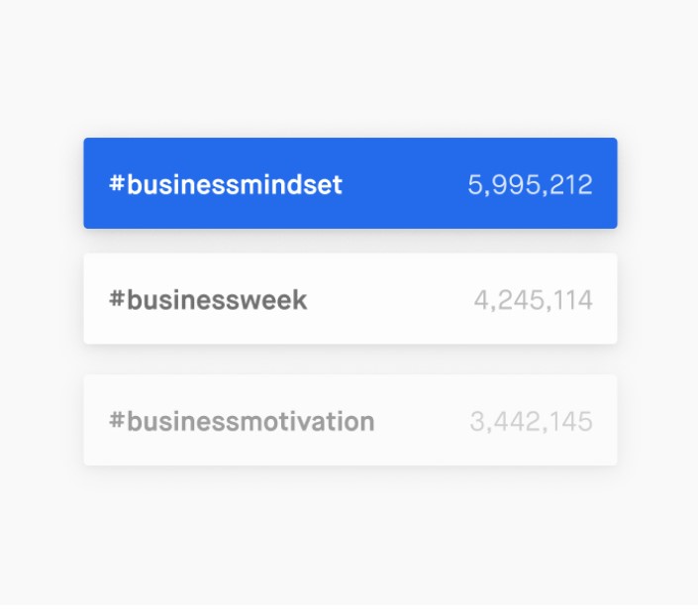Click the #businessmindset label text

(x=226, y=184)
